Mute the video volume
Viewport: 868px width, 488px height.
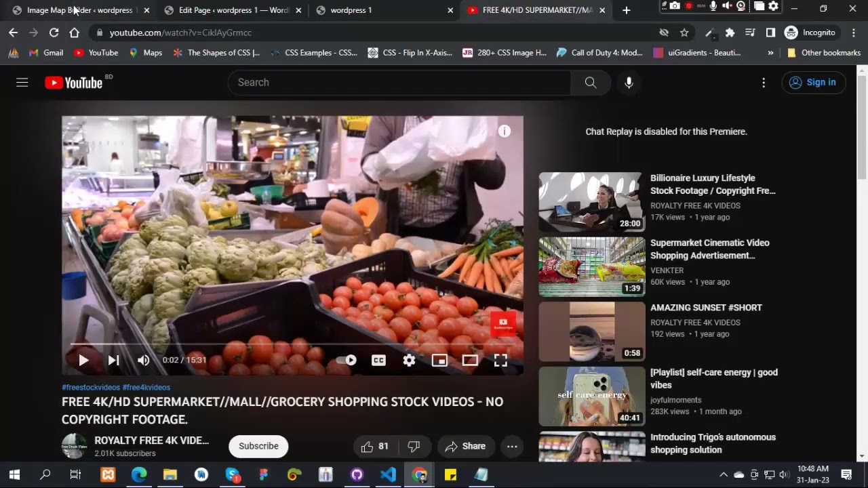point(143,361)
